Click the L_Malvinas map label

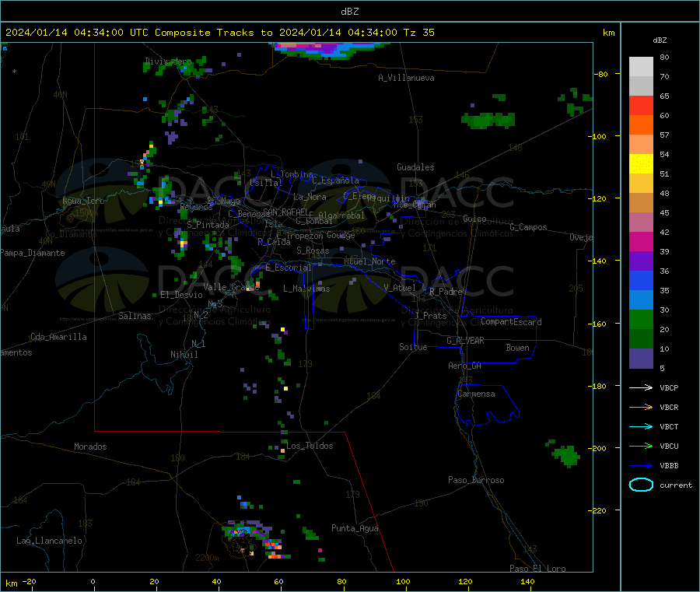(x=306, y=289)
